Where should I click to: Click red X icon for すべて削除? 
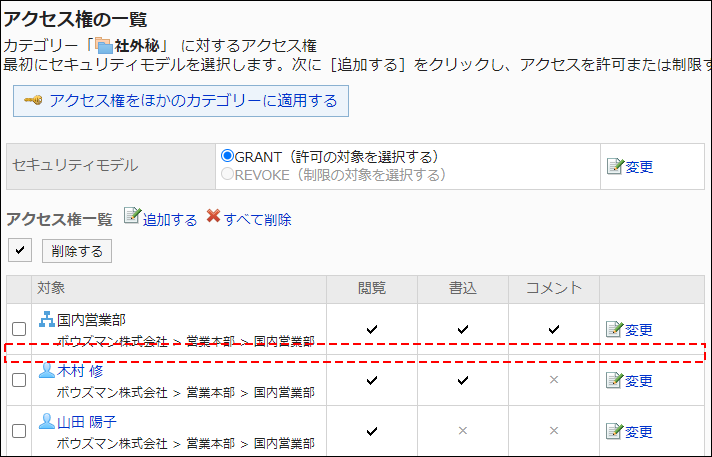(213, 216)
